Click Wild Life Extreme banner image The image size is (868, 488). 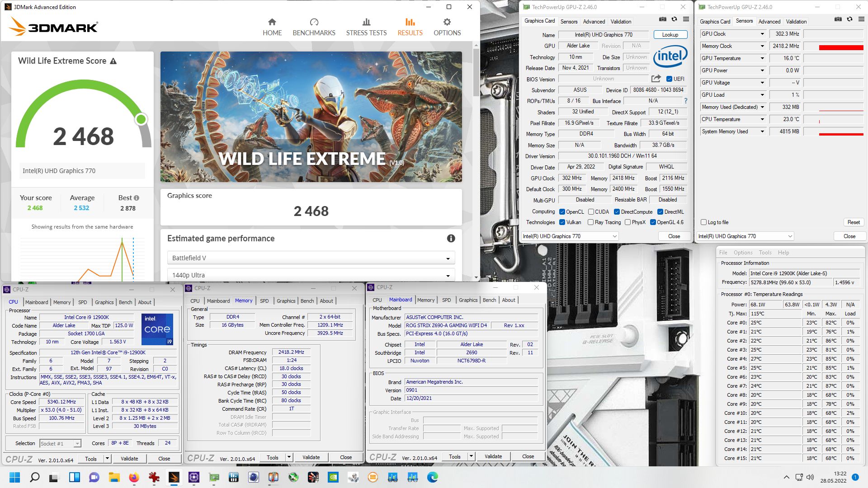click(311, 117)
